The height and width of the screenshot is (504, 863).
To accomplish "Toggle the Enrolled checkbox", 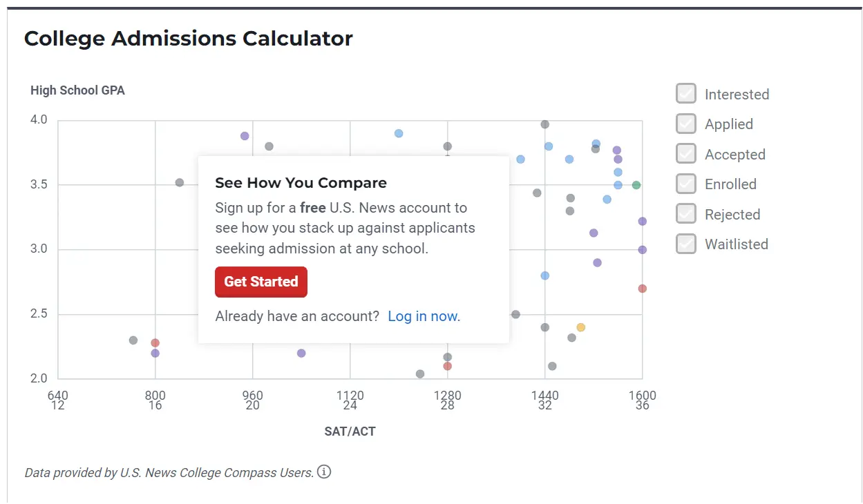I will (686, 184).
